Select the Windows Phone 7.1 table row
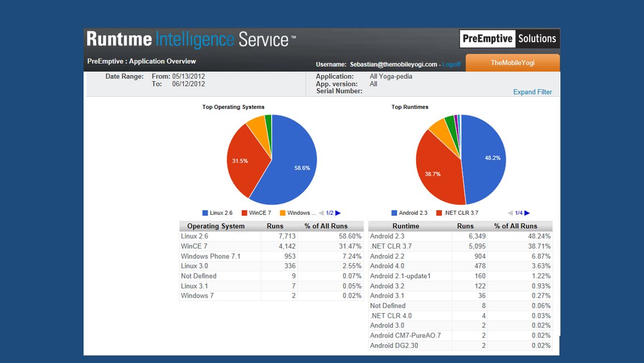Viewport: 644px width, 363px height. pos(271,256)
